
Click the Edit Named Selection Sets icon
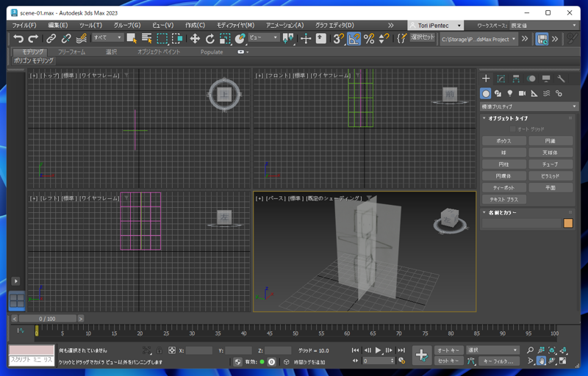point(401,38)
